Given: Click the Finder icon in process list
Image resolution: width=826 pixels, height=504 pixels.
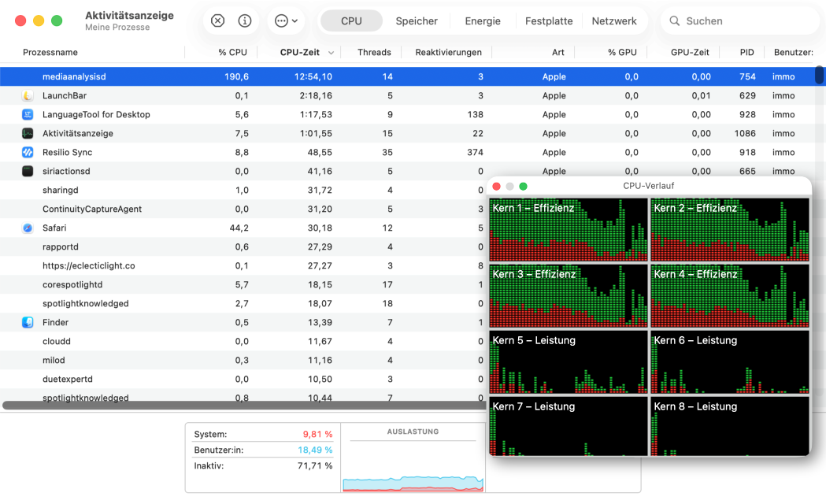Looking at the screenshot, I should [x=28, y=323].
